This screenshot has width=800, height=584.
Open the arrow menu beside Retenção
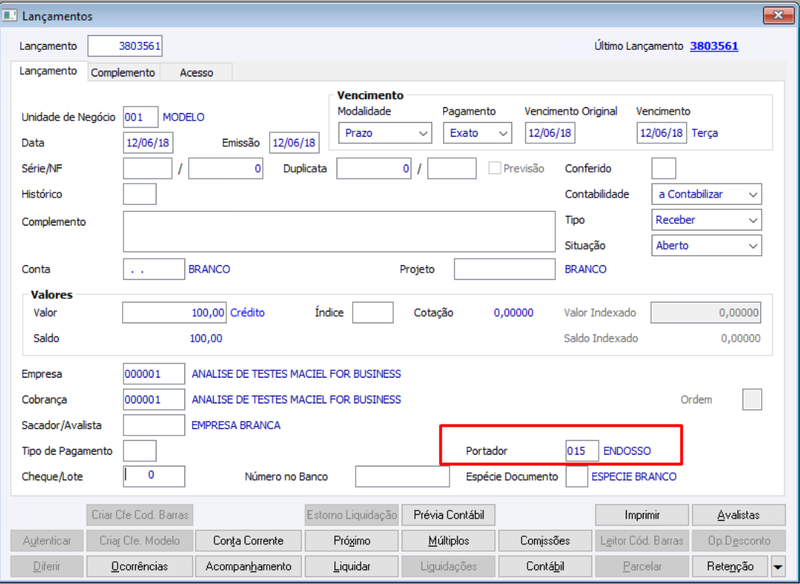coord(778,566)
